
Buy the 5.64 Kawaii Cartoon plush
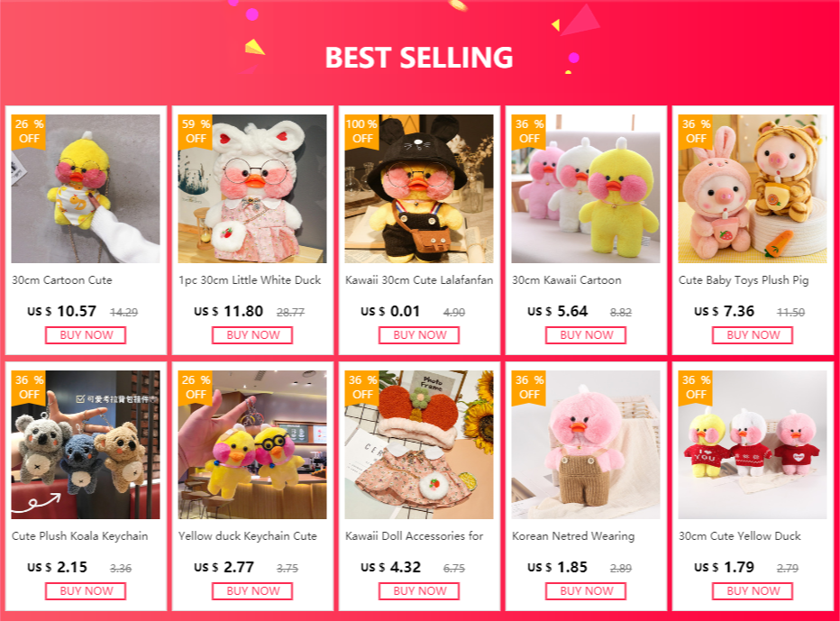click(586, 335)
